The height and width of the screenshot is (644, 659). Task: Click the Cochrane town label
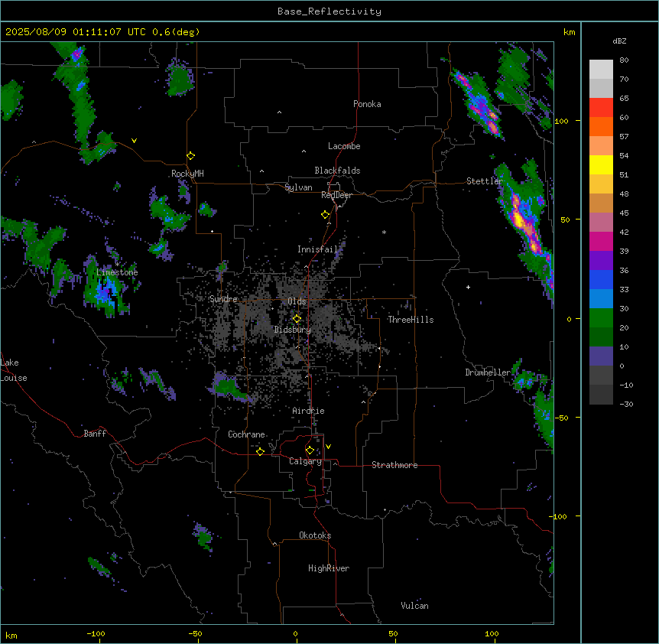click(246, 434)
